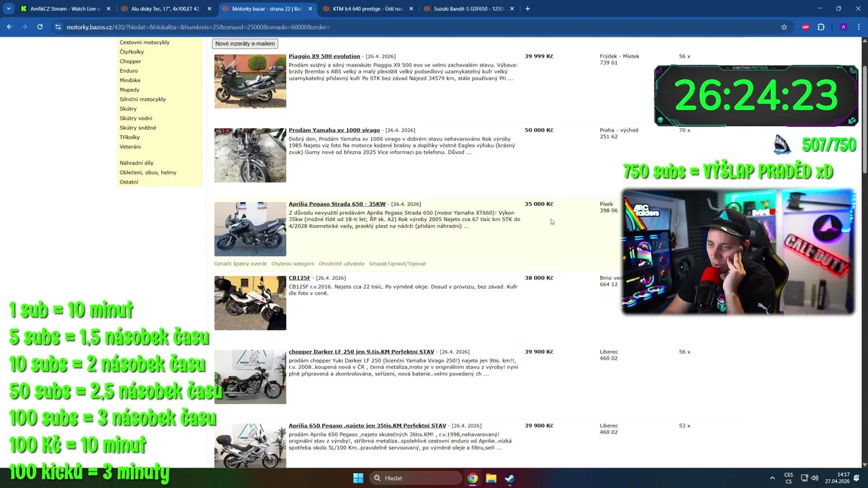The image size is (868, 488).
Task: Open the taskbar clock and date
Action: point(837,478)
